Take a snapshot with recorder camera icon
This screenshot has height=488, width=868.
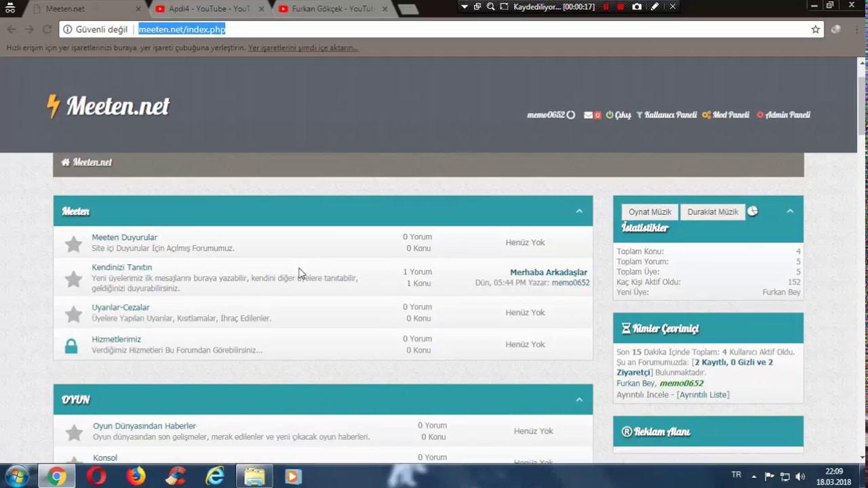coord(637,6)
